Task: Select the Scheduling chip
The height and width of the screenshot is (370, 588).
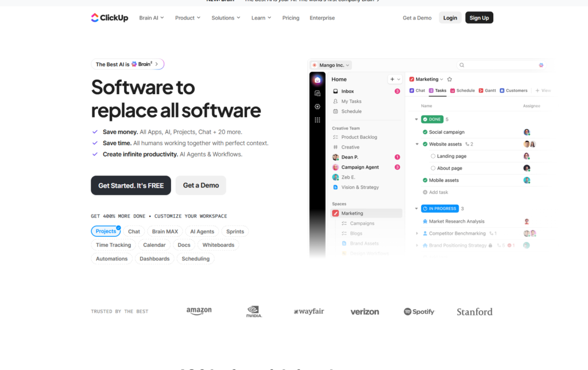Action: [195, 259]
